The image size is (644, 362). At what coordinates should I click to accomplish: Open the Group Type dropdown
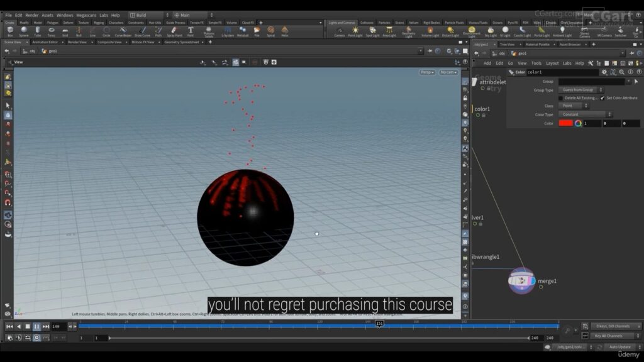pyautogui.click(x=580, y=90)
